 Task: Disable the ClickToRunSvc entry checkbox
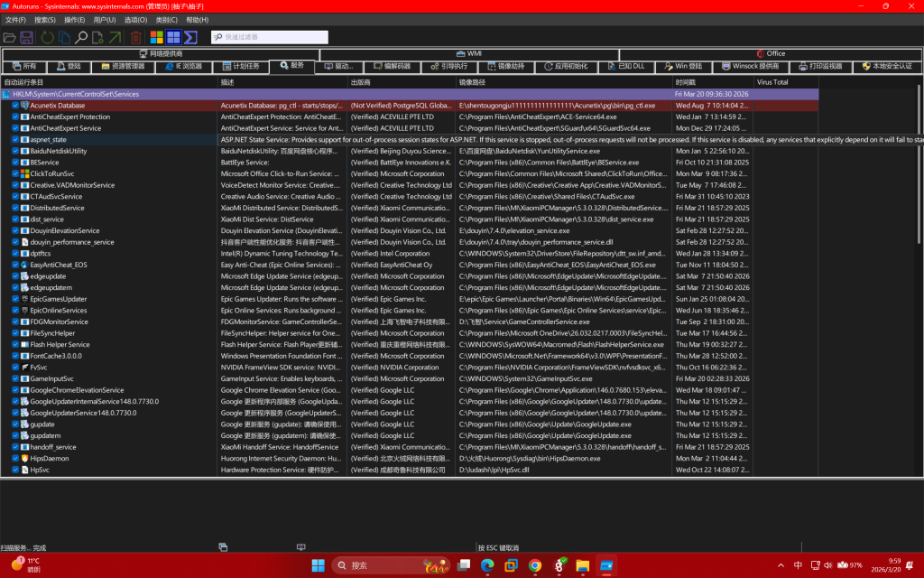tap(15, 173)
